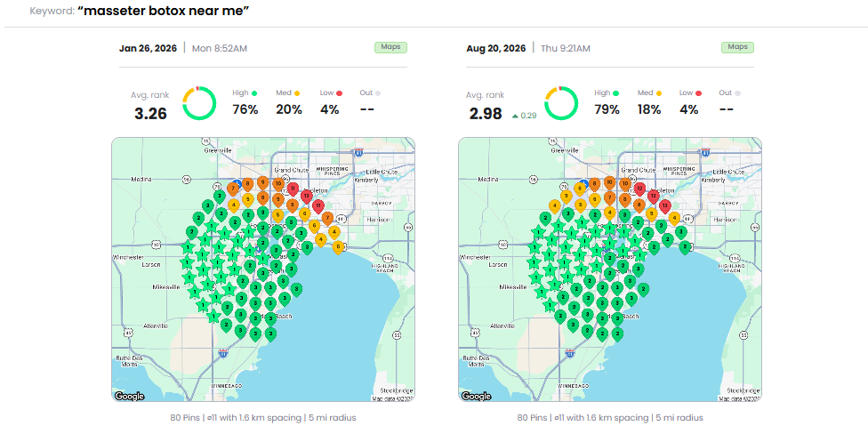Click the green 0.29 rank change indicator
Image resolution: width=868 pixels, height=426 pixels.
click(x=524, y=116)
